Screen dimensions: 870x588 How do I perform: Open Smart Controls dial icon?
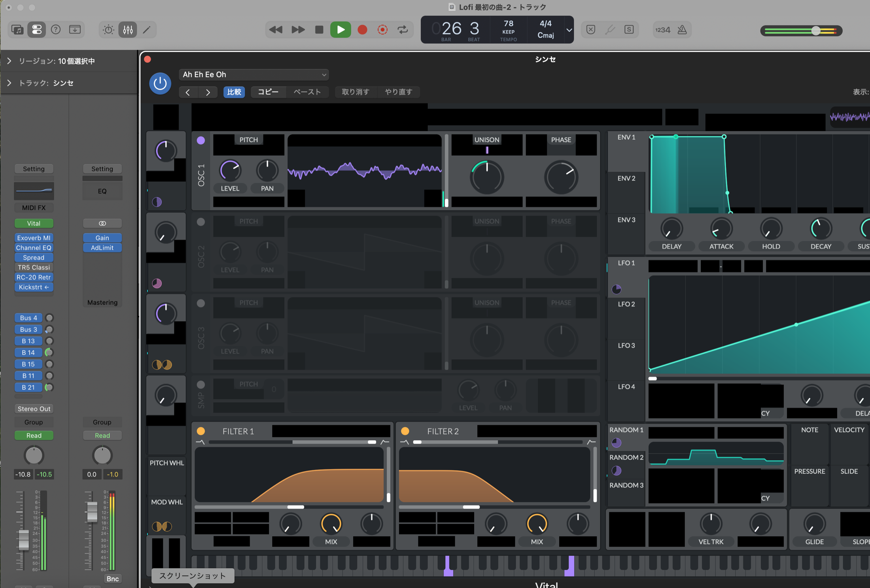[x=108, y=30]
